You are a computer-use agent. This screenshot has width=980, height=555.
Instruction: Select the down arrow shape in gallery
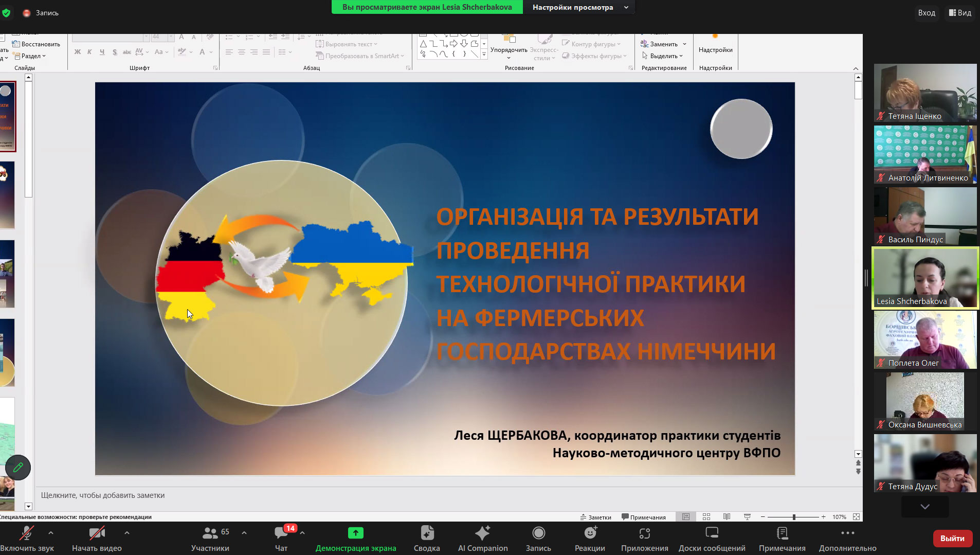pyautogui.click(x=464, y=44)
